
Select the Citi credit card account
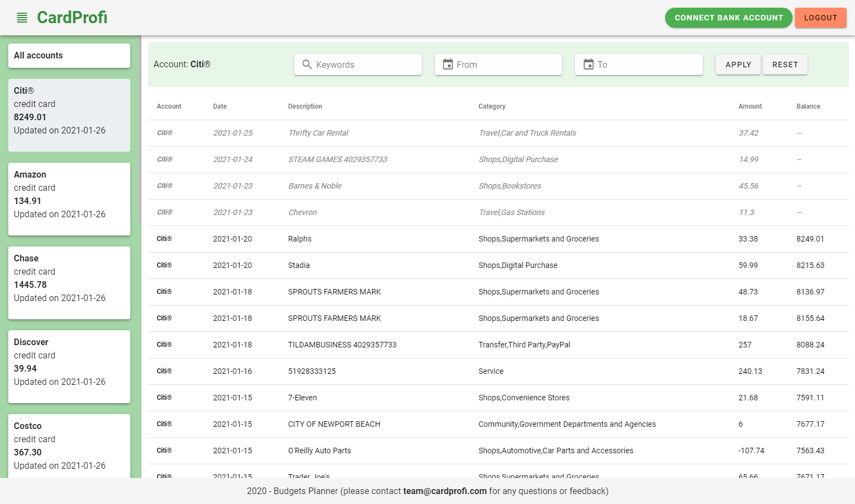pos(69,115)
